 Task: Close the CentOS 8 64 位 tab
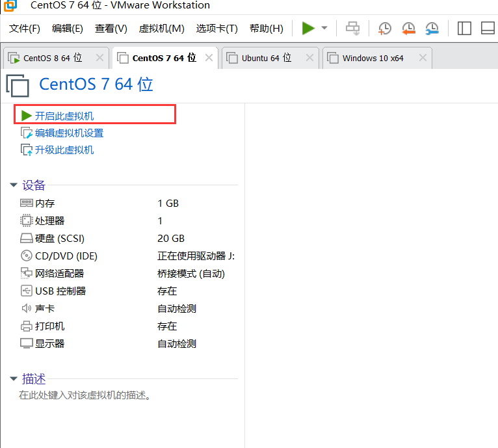[99, 58]
